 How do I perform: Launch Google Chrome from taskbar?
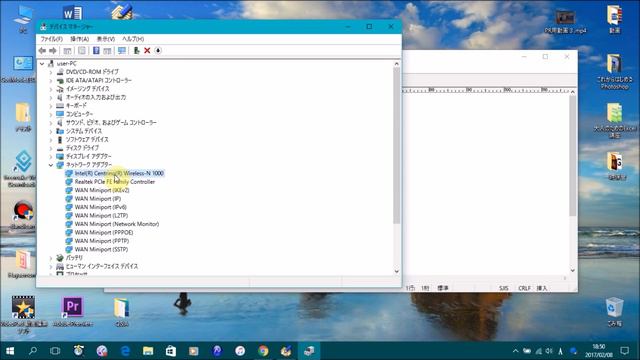[263, 351]
